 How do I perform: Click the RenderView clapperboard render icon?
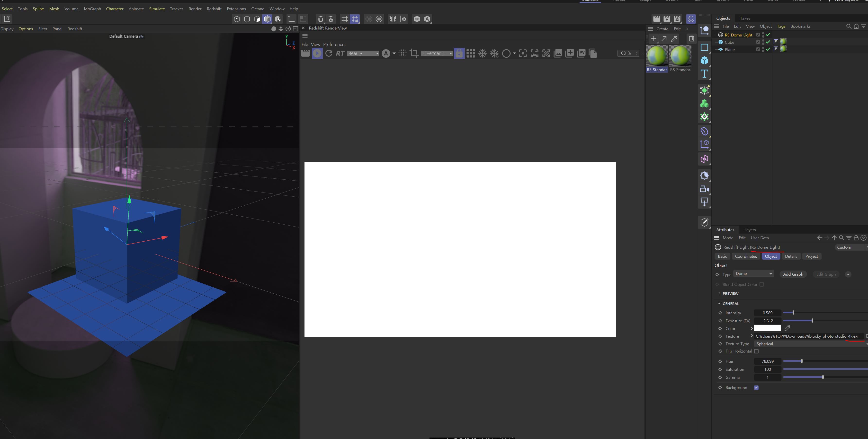[x=305, y=53]
